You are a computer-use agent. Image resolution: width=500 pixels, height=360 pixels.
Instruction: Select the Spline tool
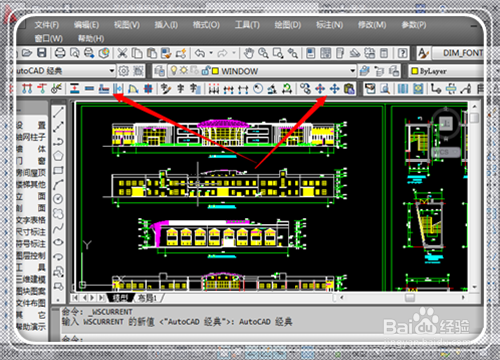(58, 228)
